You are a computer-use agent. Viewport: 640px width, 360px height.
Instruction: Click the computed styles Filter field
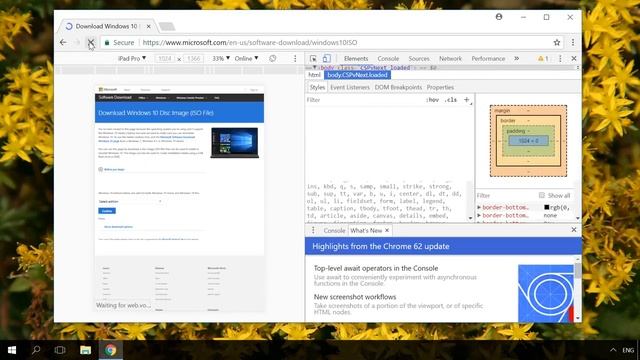(506, 196)
